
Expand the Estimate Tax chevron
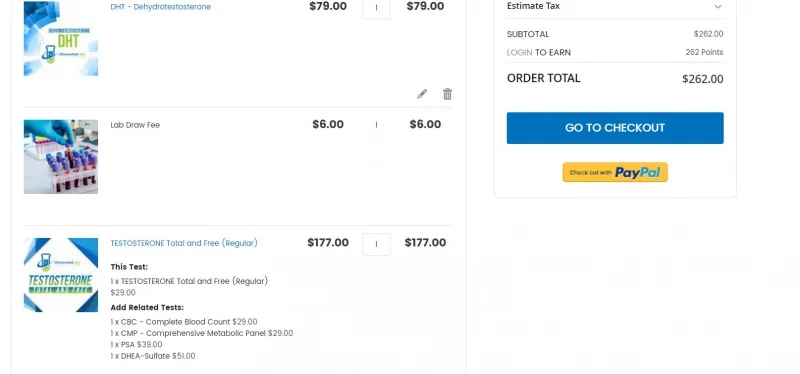click(718, 7)
